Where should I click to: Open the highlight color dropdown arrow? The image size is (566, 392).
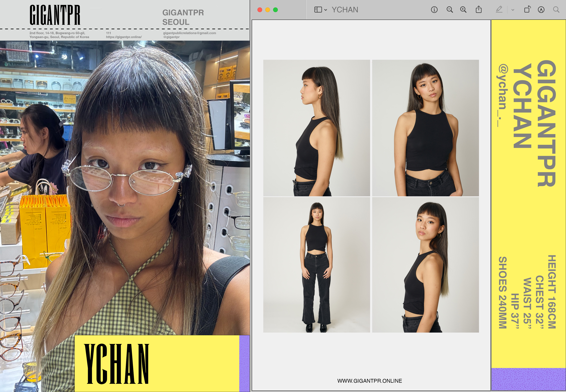pyautogui.click(x=513, y=10)
